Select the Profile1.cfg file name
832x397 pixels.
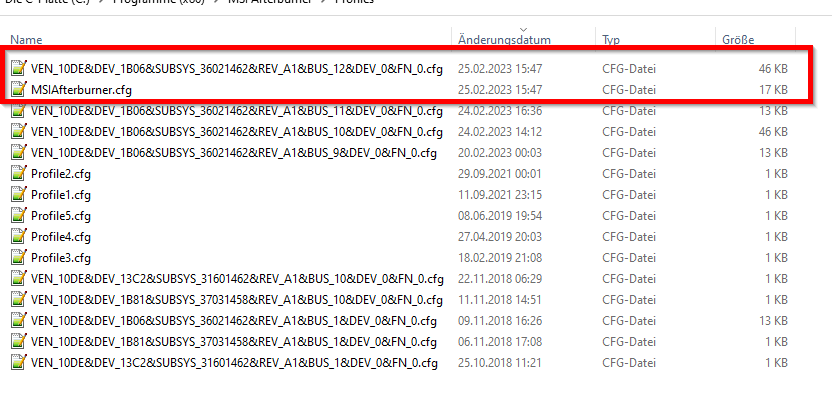click(61, 195)
